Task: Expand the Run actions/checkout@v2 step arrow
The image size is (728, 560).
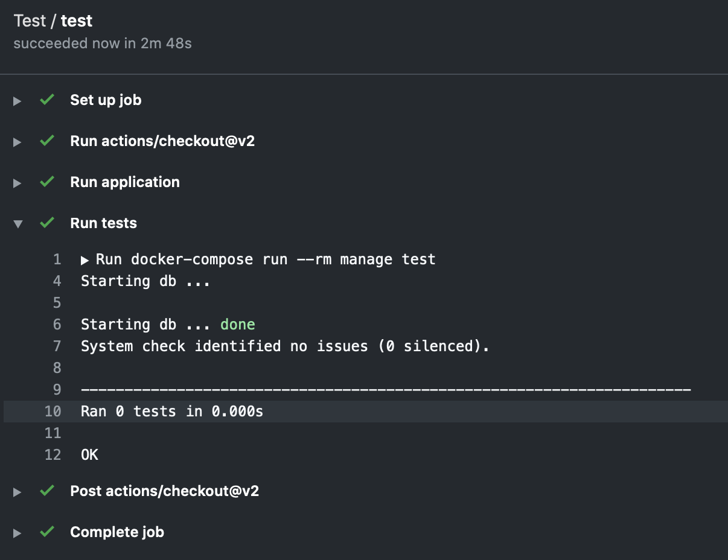Action: pyautogui.click(x=18, y=142)
